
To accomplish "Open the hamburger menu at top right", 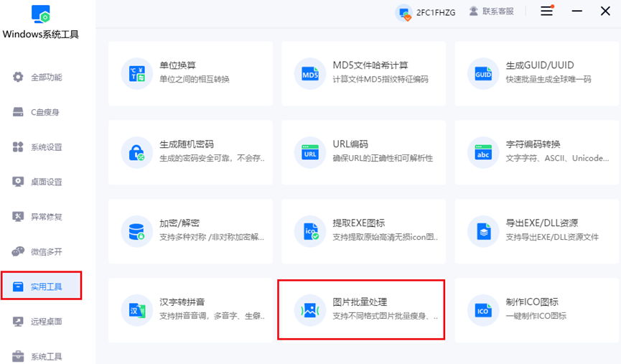I will [x=547, y=11].
